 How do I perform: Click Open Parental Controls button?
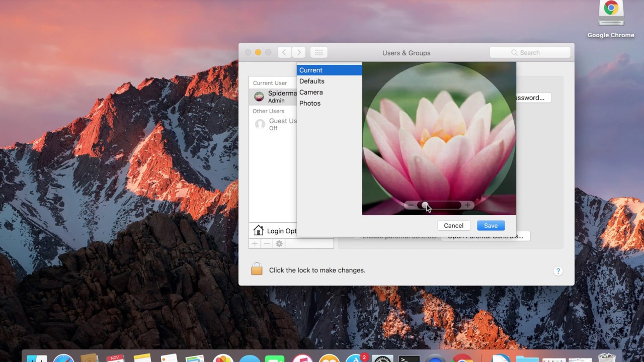point(486,236)
